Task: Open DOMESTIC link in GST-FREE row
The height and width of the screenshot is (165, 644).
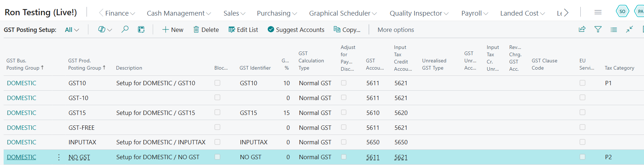Action: [x=21, y=128]
